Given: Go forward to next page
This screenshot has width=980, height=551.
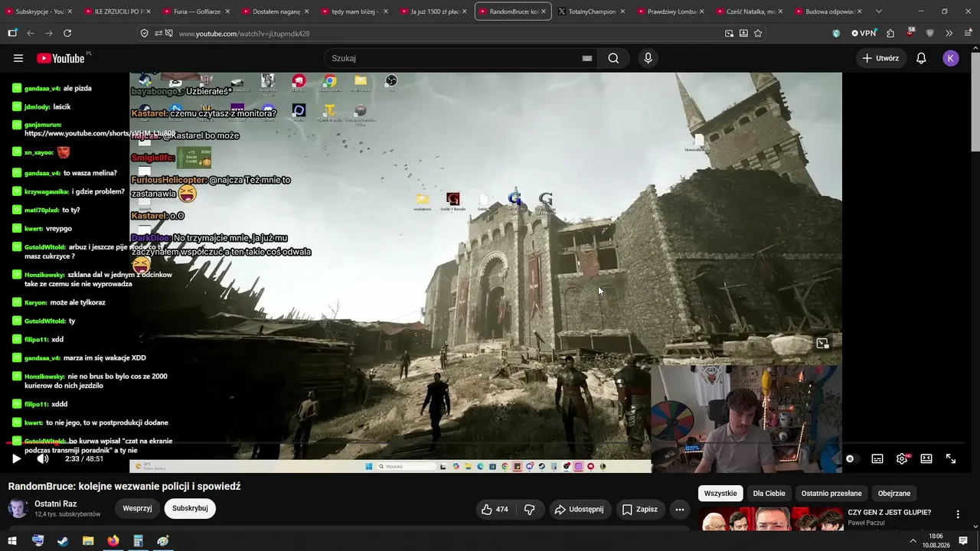Looking at the screenshot, I should pos(49,34).
